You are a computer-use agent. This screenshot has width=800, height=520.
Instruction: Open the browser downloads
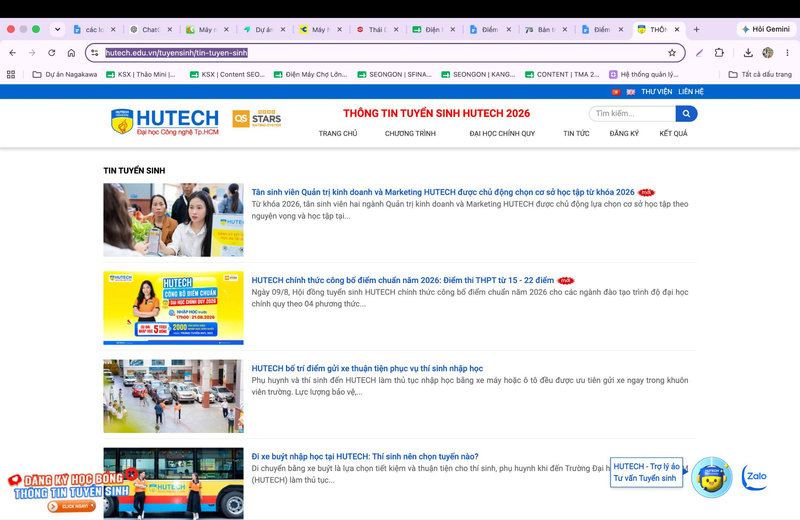tap(748, 53)
